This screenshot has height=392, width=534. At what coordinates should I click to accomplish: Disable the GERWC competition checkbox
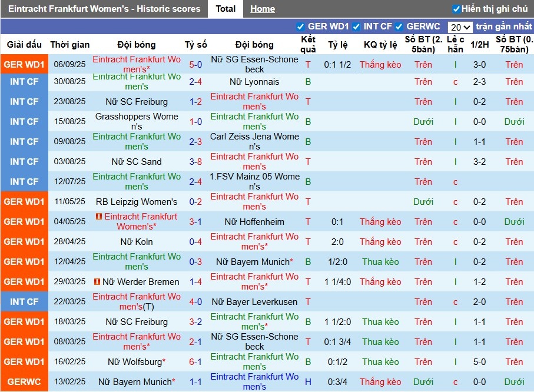pyautogui.click(x=399, y=26)
